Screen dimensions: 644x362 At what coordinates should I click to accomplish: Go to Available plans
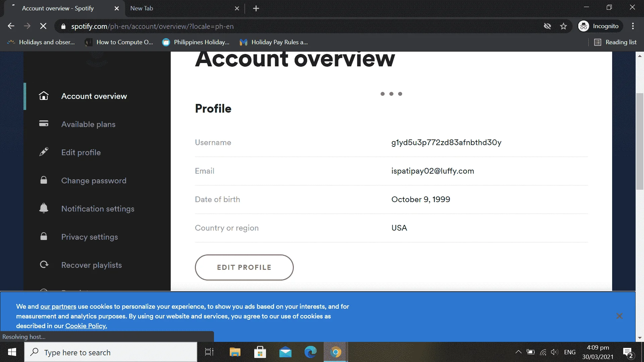[x=88, y=124]
